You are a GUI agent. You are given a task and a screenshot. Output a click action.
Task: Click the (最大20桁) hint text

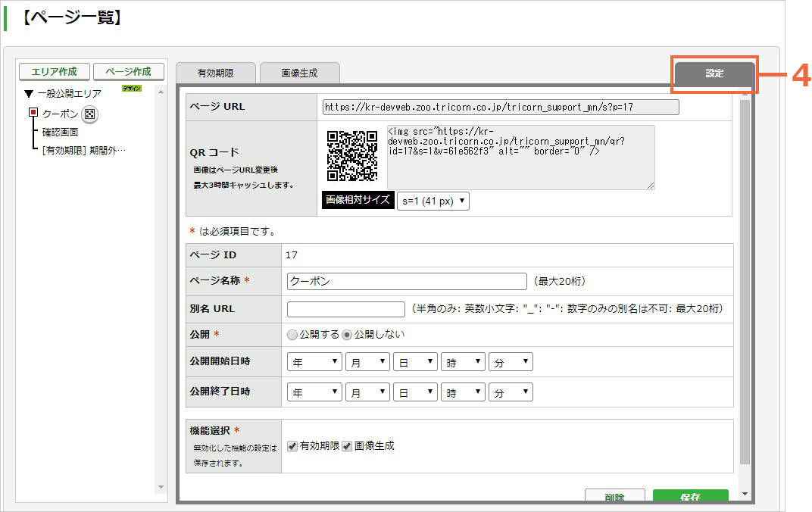tap(560, 281)
